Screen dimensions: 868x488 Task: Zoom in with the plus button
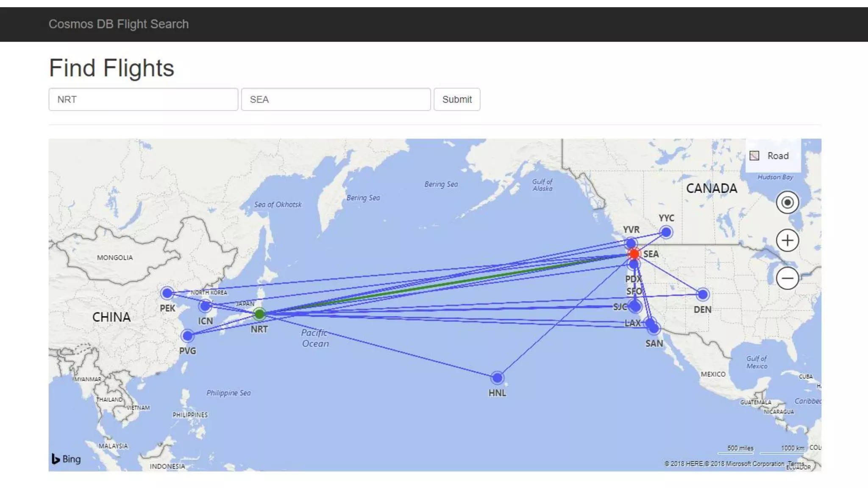pos(787,241)
